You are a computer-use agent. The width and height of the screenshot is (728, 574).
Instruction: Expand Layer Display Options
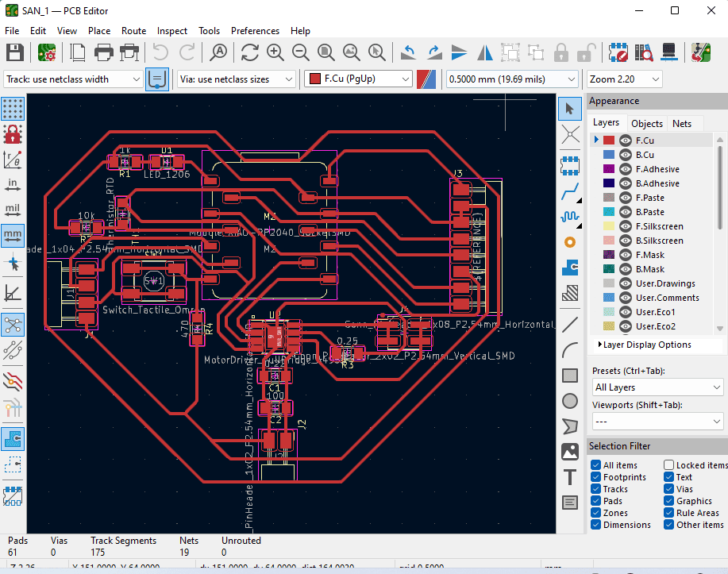[645, 345]
